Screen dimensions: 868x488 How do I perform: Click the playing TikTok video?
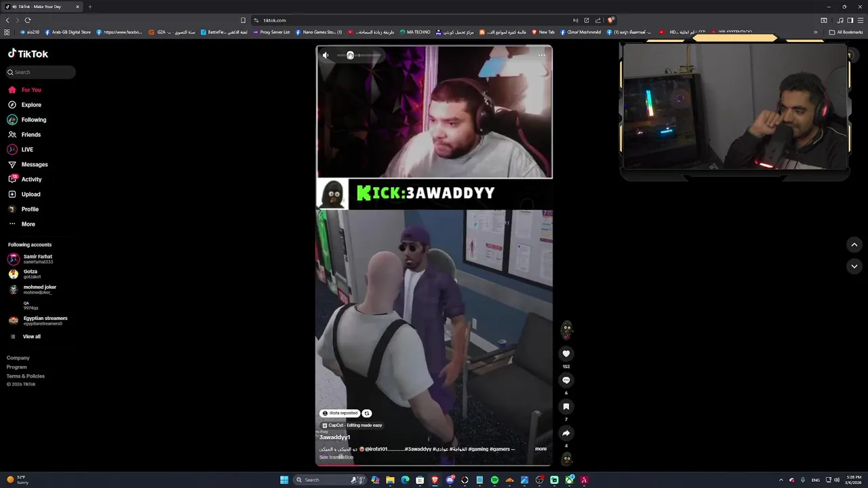coord(434,255)
